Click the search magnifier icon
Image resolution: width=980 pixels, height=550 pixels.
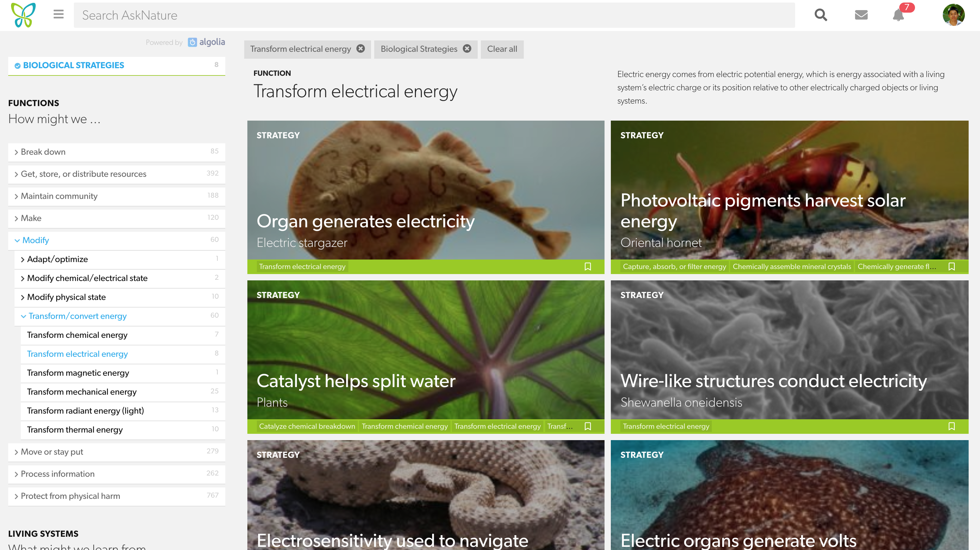[x=821, y=15]
